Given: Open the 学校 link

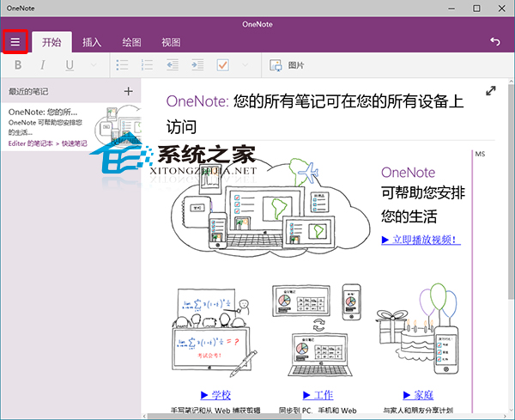Looking at the screenshot, I should point(215,395).
